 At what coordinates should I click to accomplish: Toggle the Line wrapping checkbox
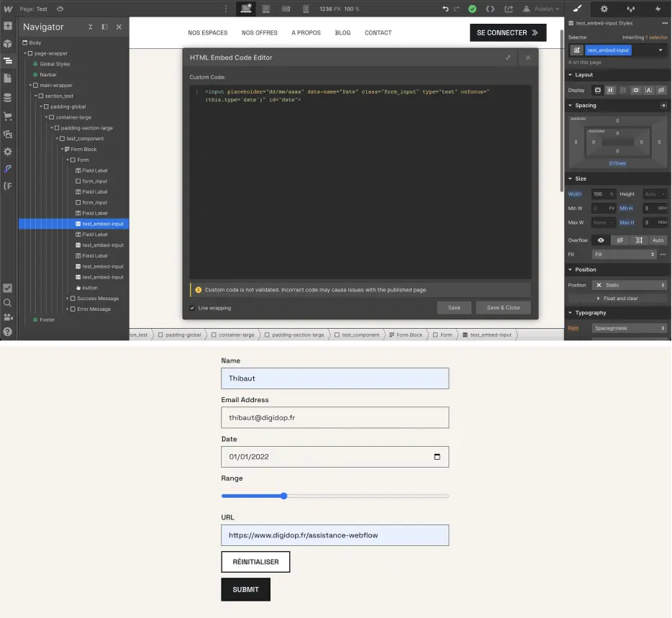[191, 307]
